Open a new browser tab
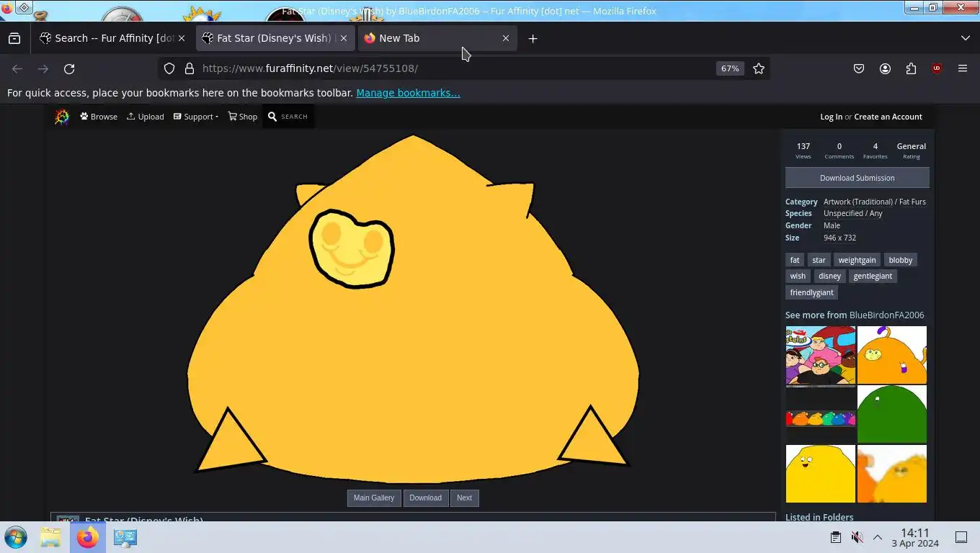Screen dimensions: 980x553 coord(533,38)
